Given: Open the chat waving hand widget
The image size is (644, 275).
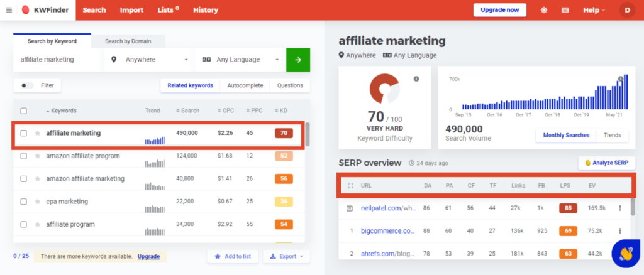Looking at the screenshot, I should pos(626,254).
